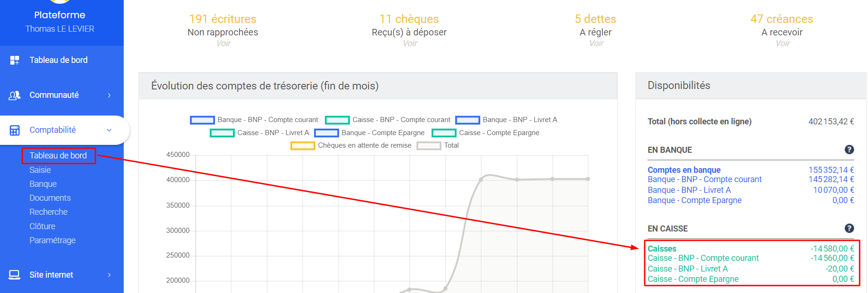Click the 11 chèques heading

point(409,19)
